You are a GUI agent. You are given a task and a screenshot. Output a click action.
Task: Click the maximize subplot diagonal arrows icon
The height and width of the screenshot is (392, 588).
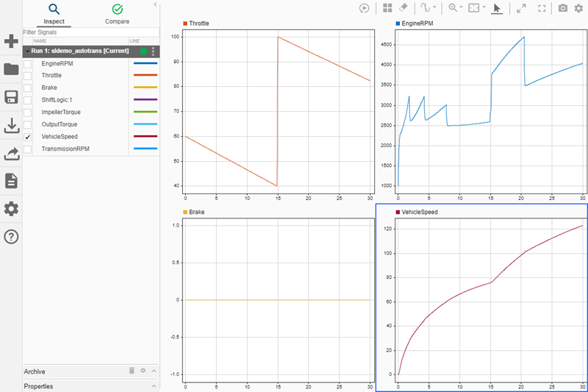click(521, 8)
